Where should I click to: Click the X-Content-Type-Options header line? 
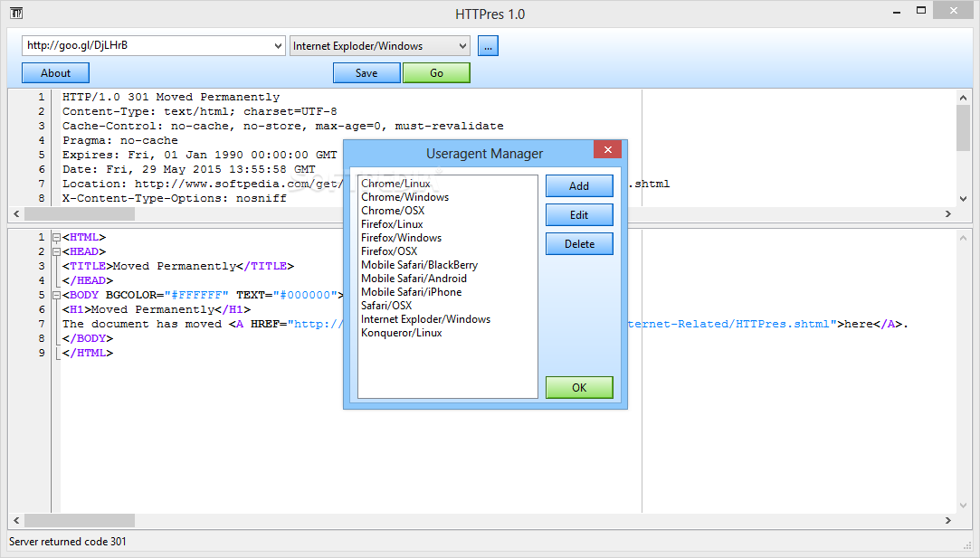coord(175,198)
